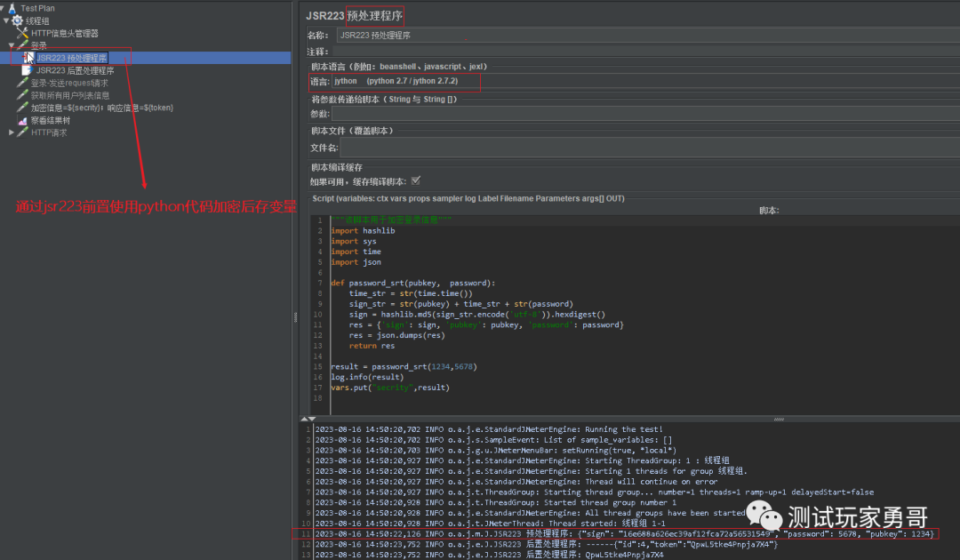Click the 名称 name input field
The height and width of the screenshot is (560, 960).
click(648, 35)
